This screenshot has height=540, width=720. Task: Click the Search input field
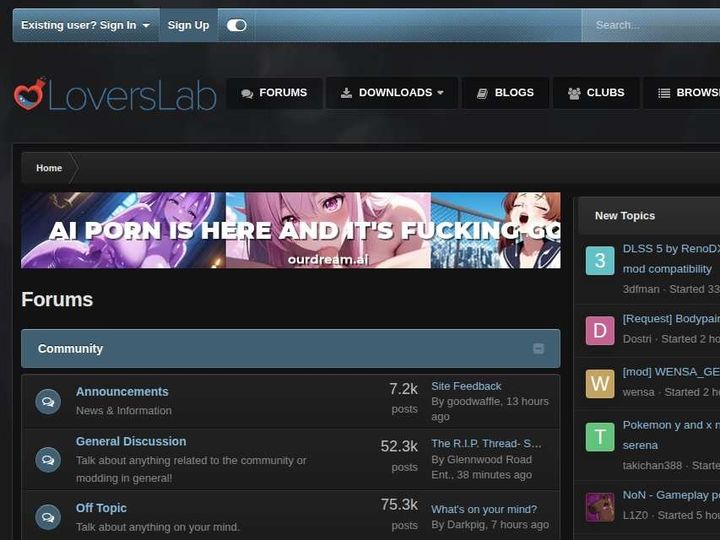tap(651, 25)
